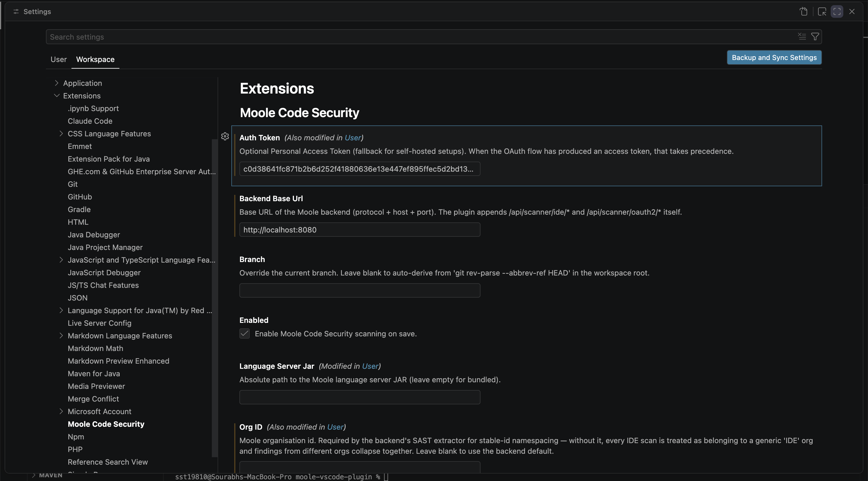Open User link next to Language Server Jar
This screenshot has height=481, width=868.
(370, 366)
